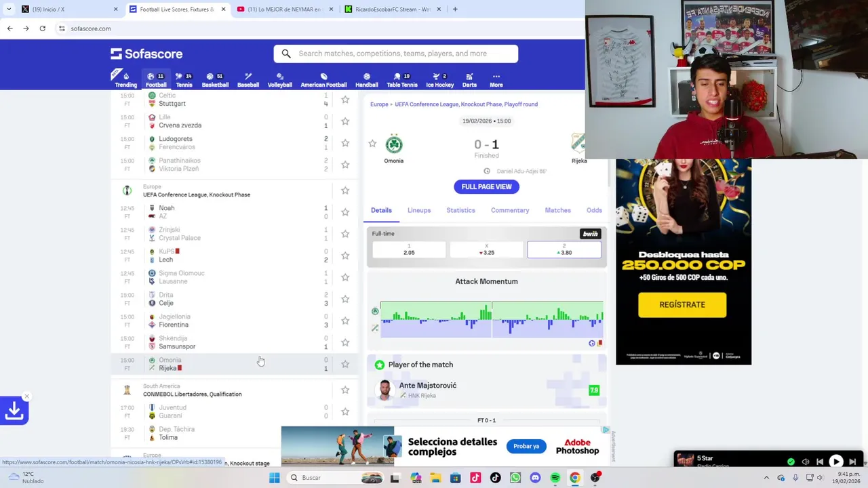This screenshot has width=868, height=488.
Task: Open the Chrome tab search dropdown
Action: pos(8,9)
